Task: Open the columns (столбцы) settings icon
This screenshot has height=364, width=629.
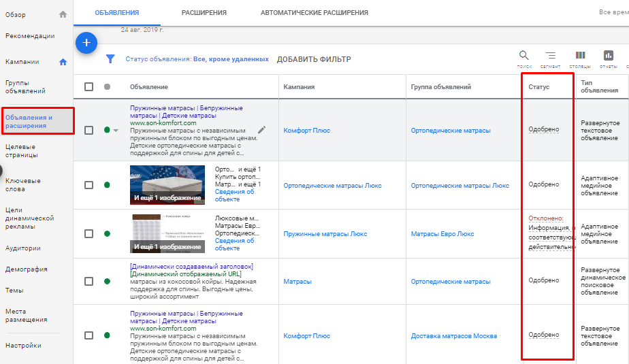Action: click(580, 56)
